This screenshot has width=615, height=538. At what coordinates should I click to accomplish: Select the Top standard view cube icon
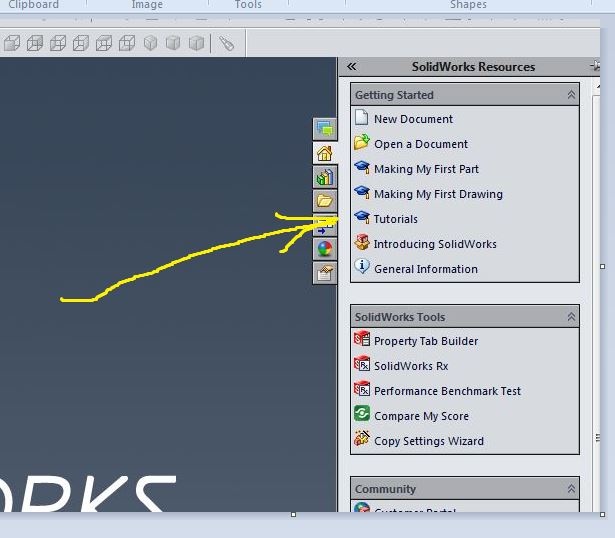(104, 43)
